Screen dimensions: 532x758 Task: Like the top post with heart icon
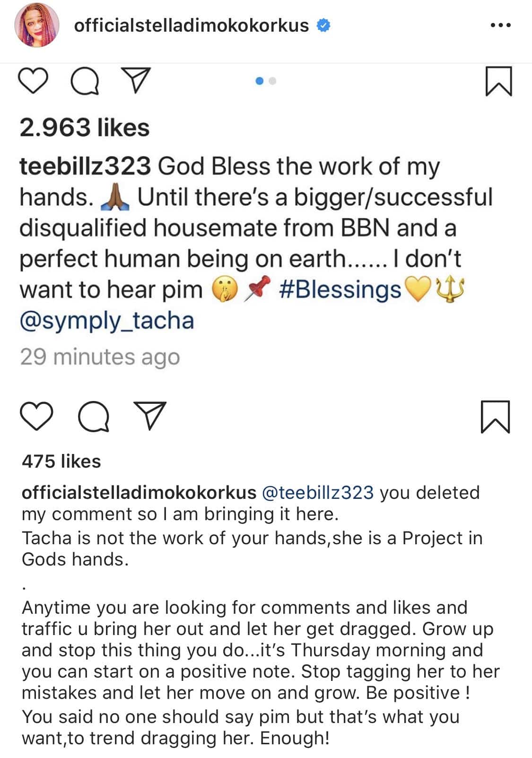[x=34, y=81]
